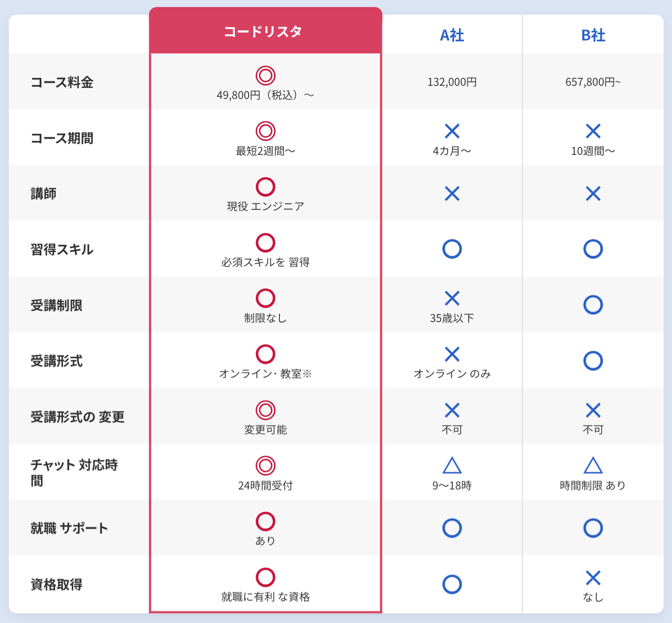The width and height of the screenshot is (672, 623).
Task: Click the 49,800円（税込）〜 price text
Action: (265, 95)
